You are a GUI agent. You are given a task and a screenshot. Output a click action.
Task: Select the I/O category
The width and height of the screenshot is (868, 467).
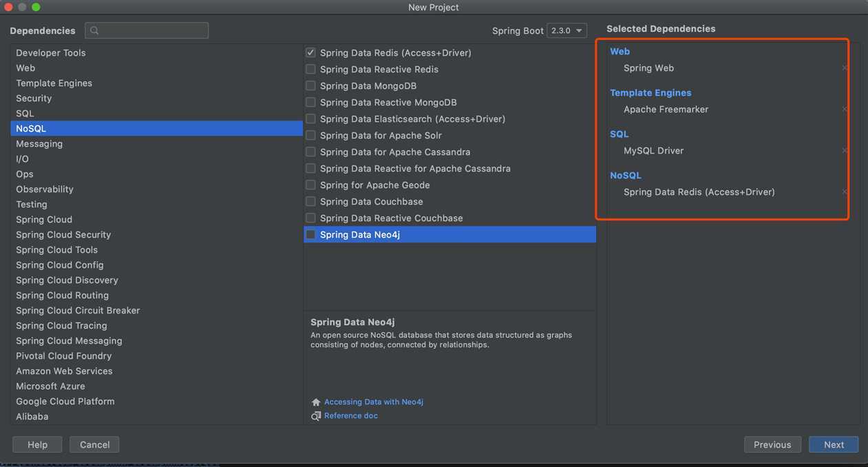[156, 159]
